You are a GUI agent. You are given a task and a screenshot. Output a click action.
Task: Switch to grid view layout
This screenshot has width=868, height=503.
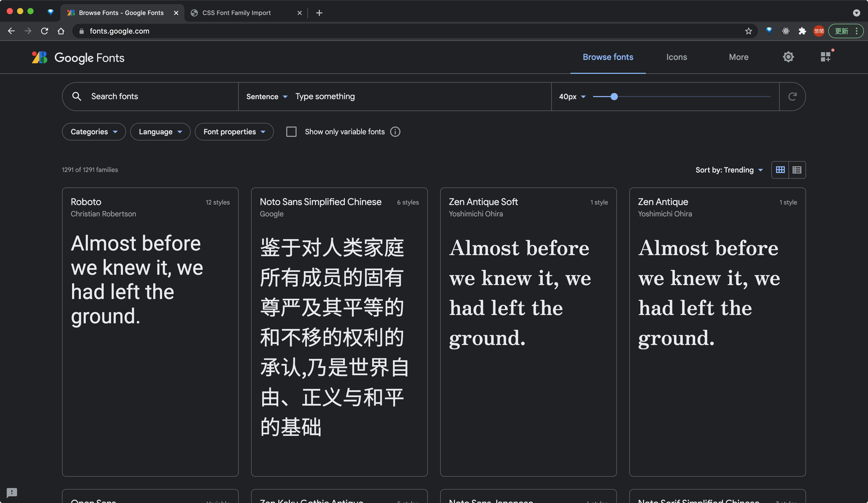pos(780,170)
